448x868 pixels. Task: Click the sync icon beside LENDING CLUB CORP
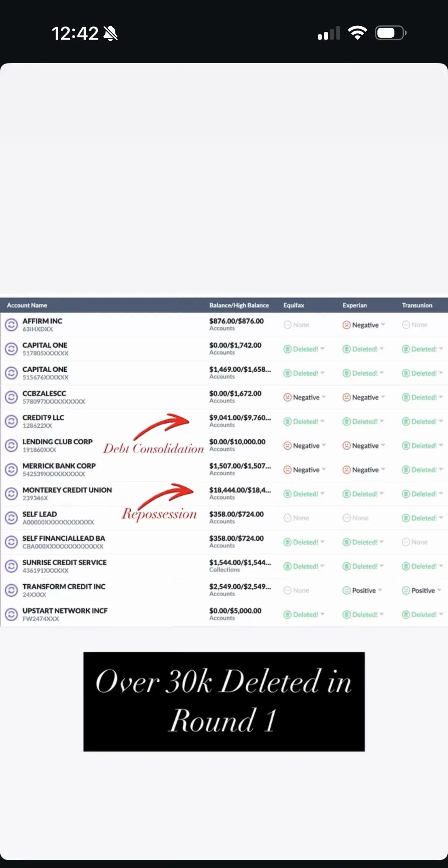pos(11,445)
